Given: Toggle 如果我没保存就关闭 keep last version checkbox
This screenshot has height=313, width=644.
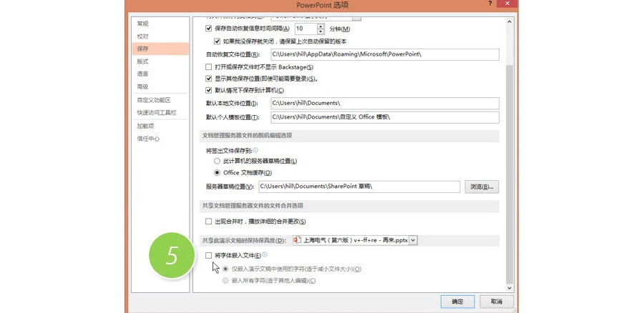Looking at the screenshot, I should click(x=218, y=41).
